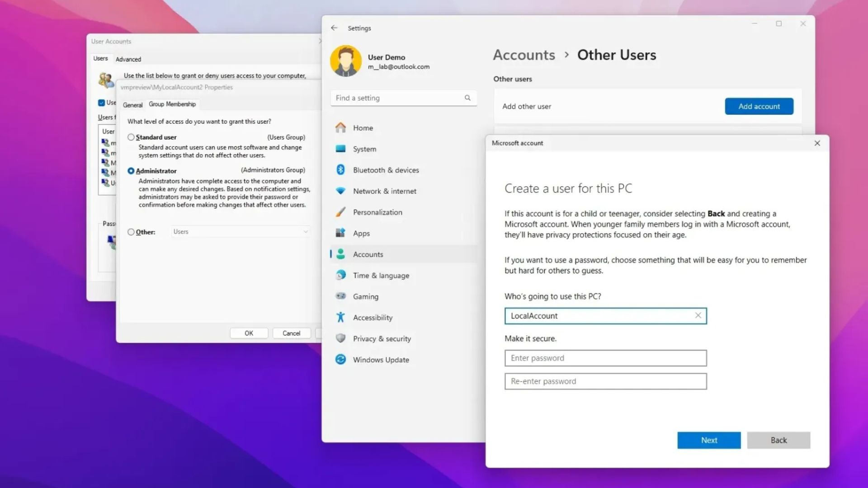Open System settings from the sidebar
868x488 pixels.
click(x=364, y=149)
